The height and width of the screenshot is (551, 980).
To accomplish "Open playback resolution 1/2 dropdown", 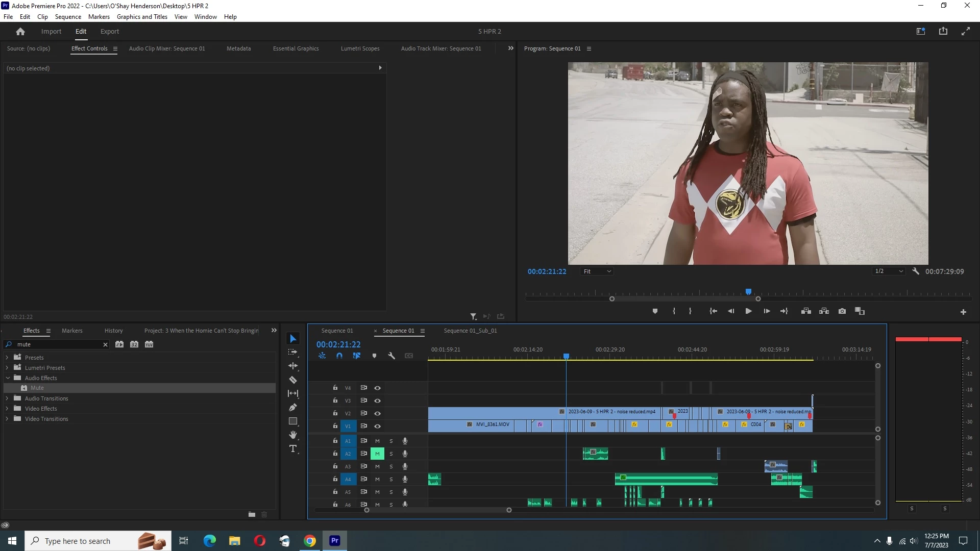I will [889, 271].
